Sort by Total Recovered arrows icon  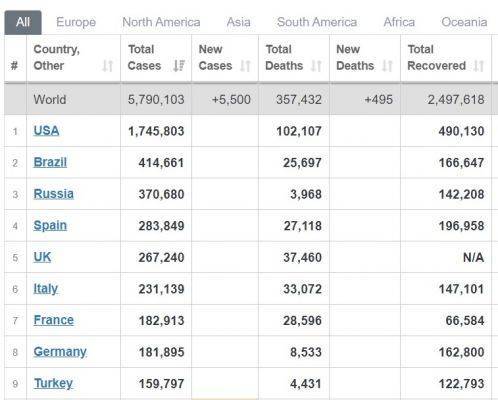coord(479,66)
